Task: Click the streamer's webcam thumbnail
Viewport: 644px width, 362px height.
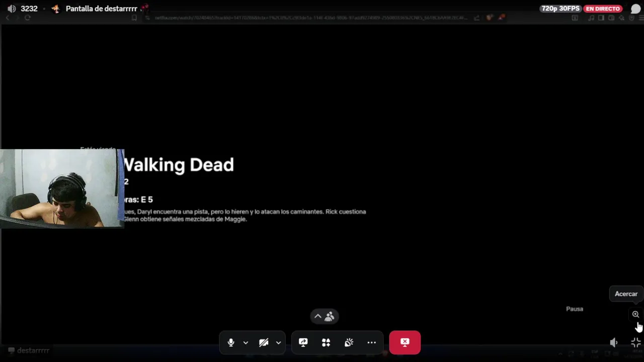Action: pos(62,189)
